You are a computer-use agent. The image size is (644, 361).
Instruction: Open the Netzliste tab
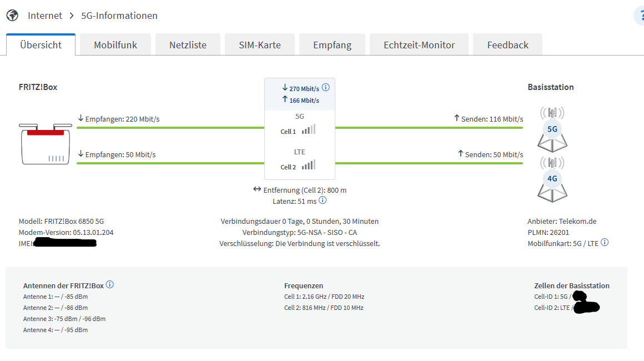pos(188,45)
